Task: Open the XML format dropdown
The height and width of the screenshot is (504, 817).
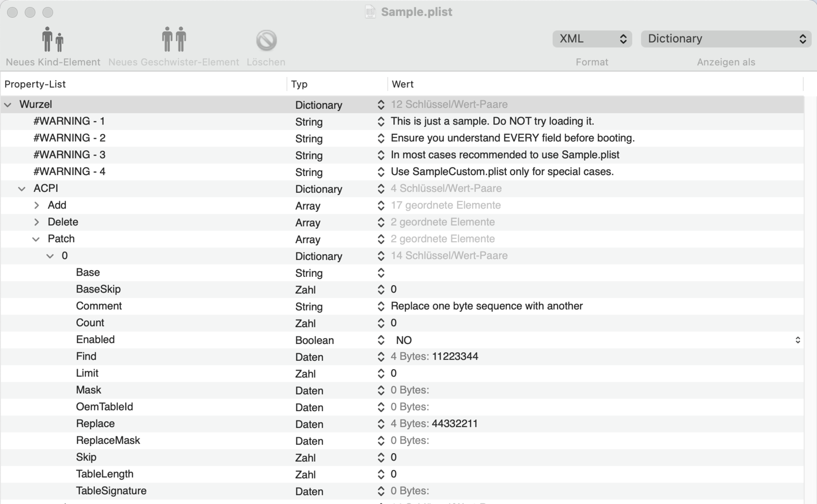Action: [x=592, y=39]
